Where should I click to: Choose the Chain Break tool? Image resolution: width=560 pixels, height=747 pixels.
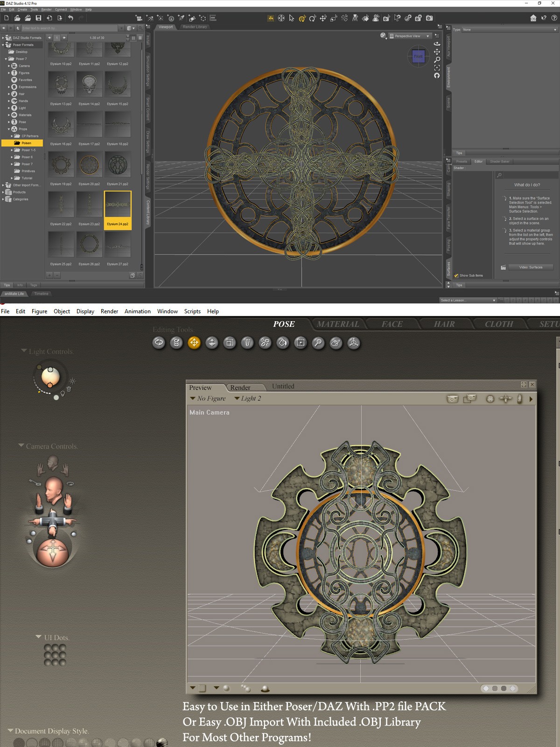click(265, 343)
